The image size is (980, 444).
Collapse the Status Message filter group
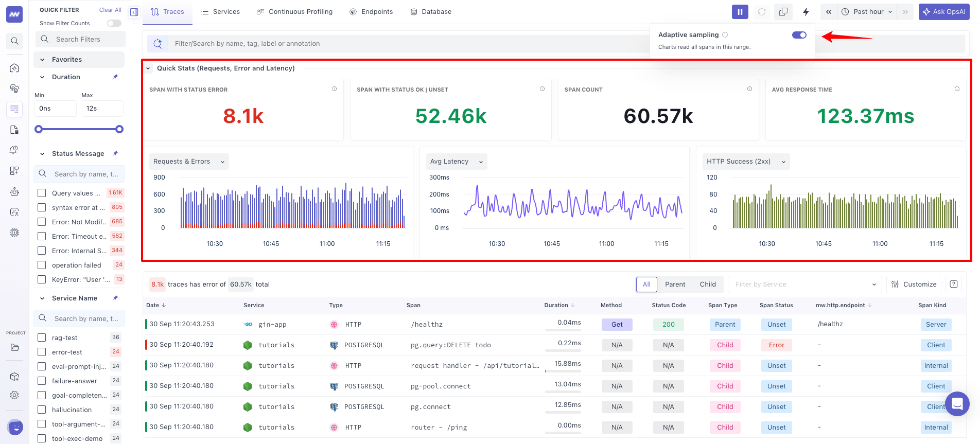(42, 154)
